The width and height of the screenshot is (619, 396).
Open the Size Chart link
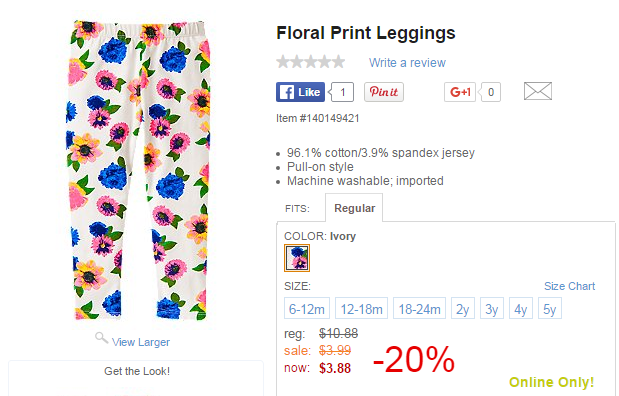coord(569,286)
